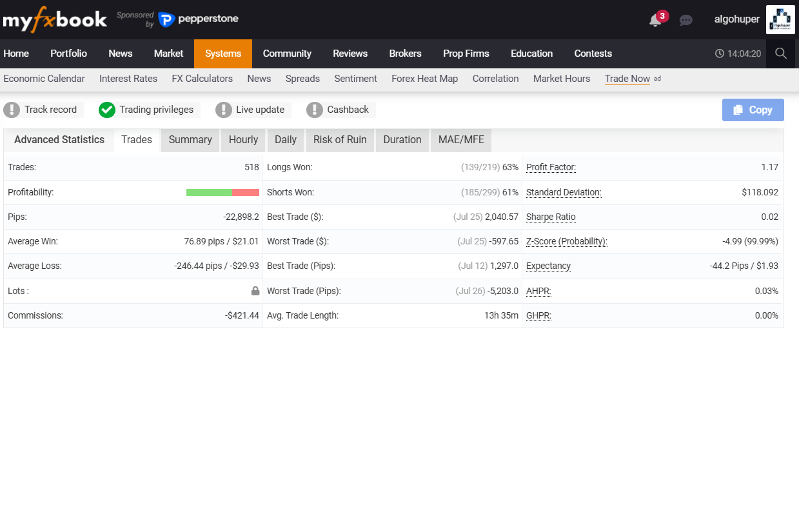Click the GHPR label
799x532 pixels.
pos(539,316)
